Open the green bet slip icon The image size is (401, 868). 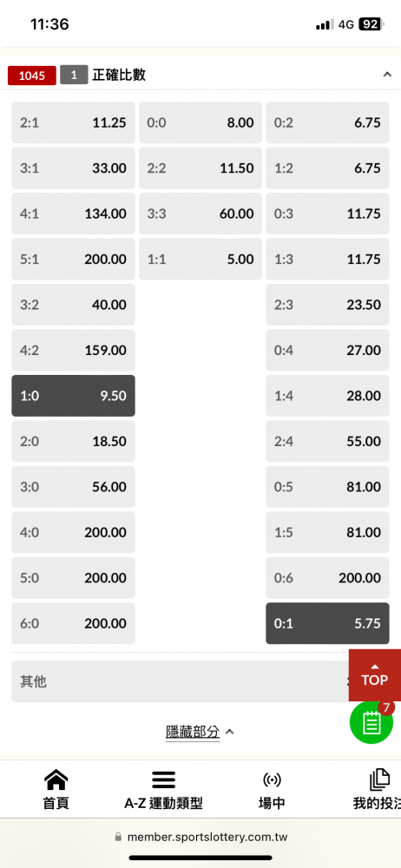click(x=371, y=722)
